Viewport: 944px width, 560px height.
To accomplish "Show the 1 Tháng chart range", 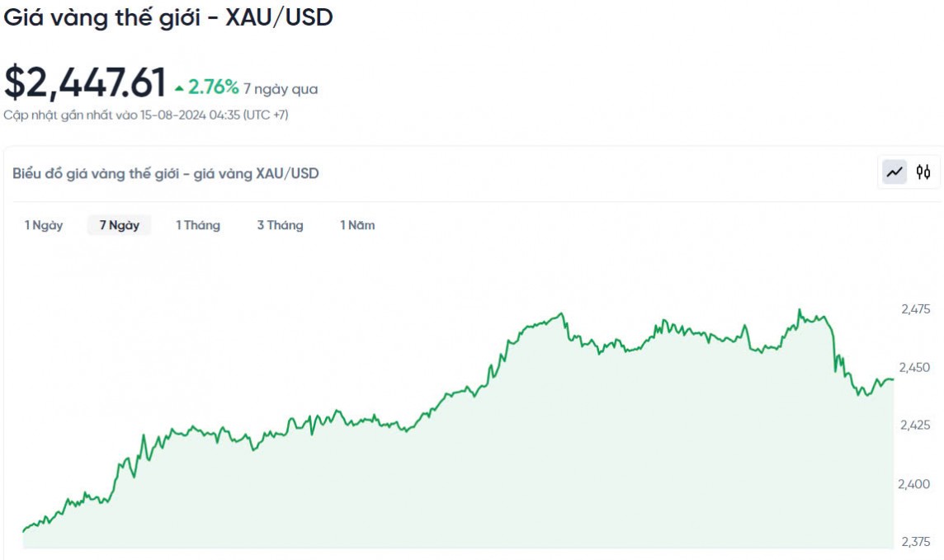I will [x=198, y=225].
